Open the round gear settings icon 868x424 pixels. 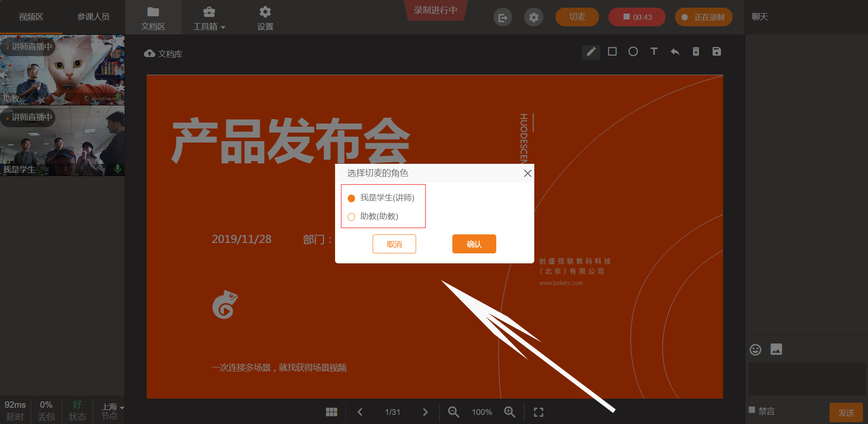(534, 18)
